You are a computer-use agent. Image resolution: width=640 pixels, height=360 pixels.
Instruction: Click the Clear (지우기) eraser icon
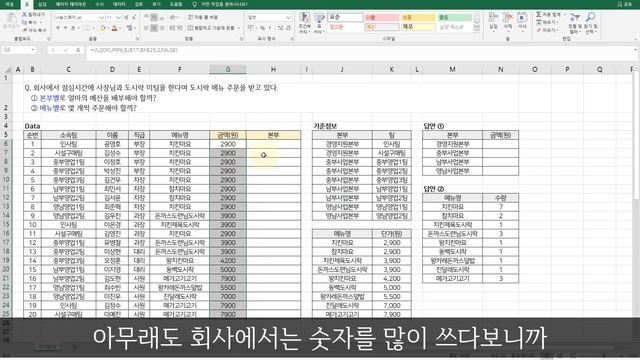click(x=539, y=30)
